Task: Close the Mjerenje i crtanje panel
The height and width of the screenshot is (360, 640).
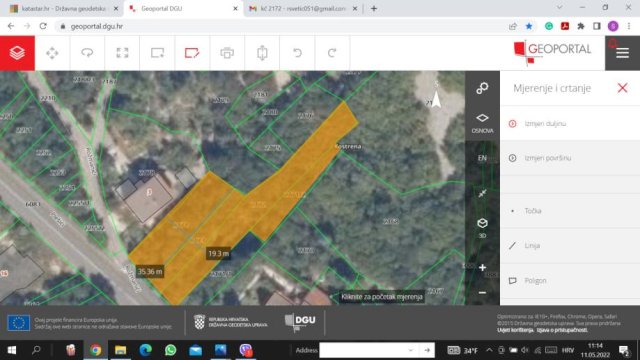Action: coord(622,88)
